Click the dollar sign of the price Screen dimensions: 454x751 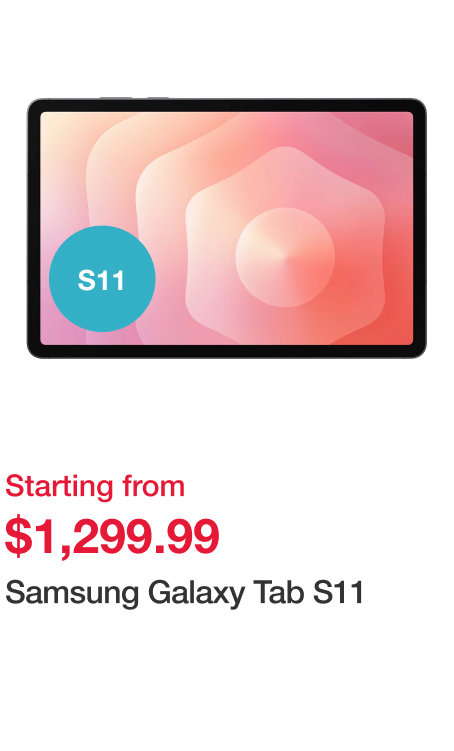(15, 535)
